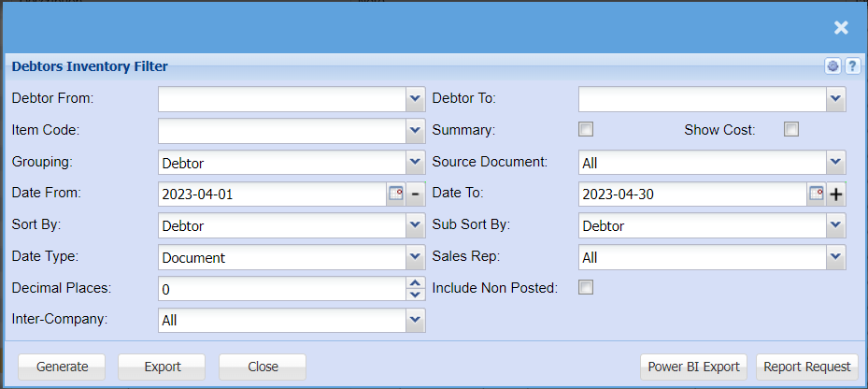The image size is (868, 389).
Task: Open the Inter-Company dropdown list
Action: pos(416,320)
